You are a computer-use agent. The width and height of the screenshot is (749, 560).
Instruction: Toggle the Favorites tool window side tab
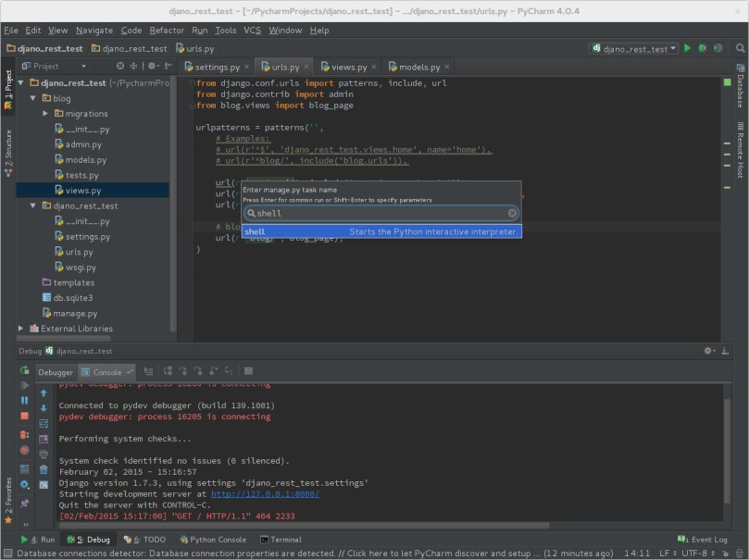tap(8, 501)
